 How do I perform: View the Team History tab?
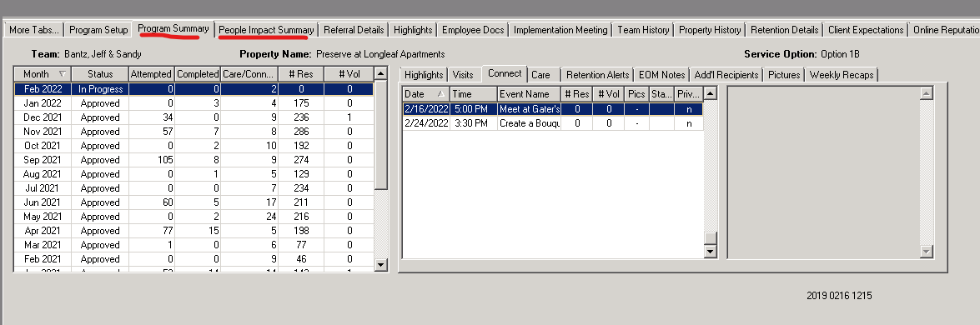coord(643,30)
